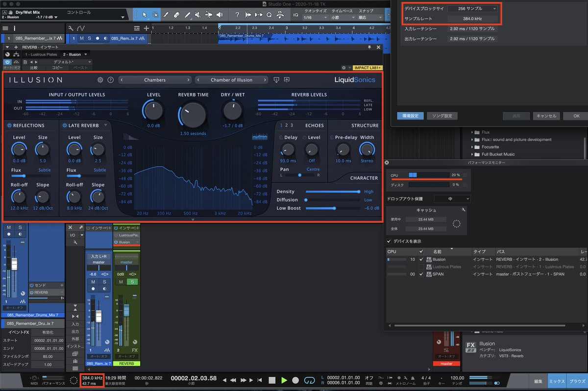Click the Reverb Time knob
Viewport: 588px width, 391px height.
point(192,114)
